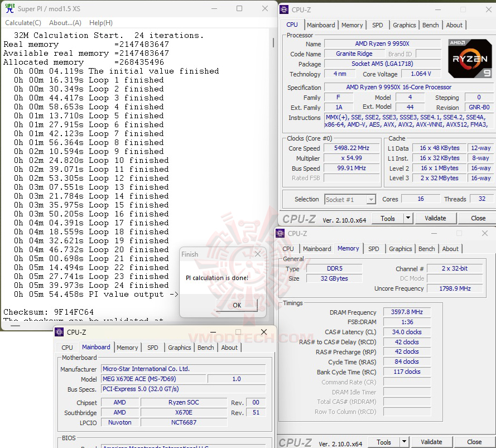Screen dimensions: 496x448
Task: Click the AMD Ryzen 9 logo image
Action: (x=470, y=59)
